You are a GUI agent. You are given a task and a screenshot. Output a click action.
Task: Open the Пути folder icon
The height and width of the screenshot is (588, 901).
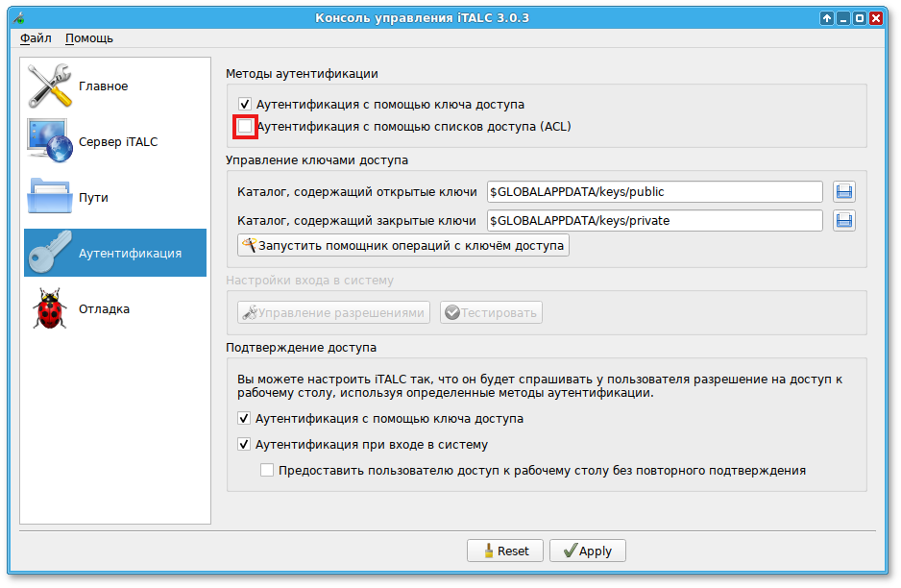pyautogui.click(x=50, y=197)
